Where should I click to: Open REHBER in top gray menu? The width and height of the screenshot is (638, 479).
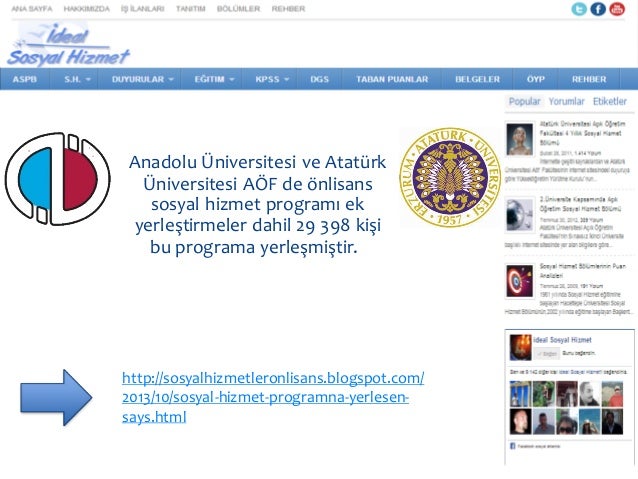pyautogui.click(x=288, y=9)
